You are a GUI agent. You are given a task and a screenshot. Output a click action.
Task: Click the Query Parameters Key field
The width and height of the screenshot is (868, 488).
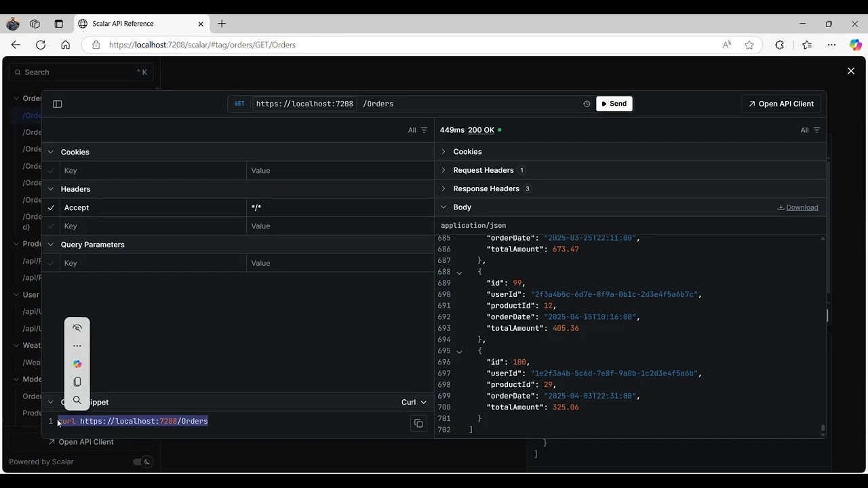click(153, 263)
